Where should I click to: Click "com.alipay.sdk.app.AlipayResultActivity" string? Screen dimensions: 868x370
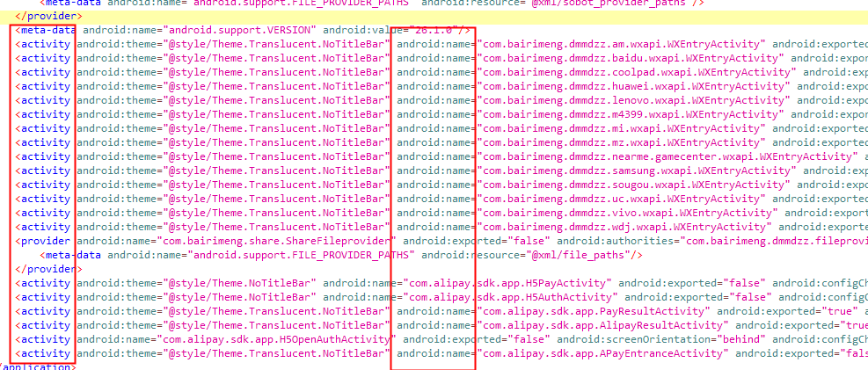[x=603, y=326]
